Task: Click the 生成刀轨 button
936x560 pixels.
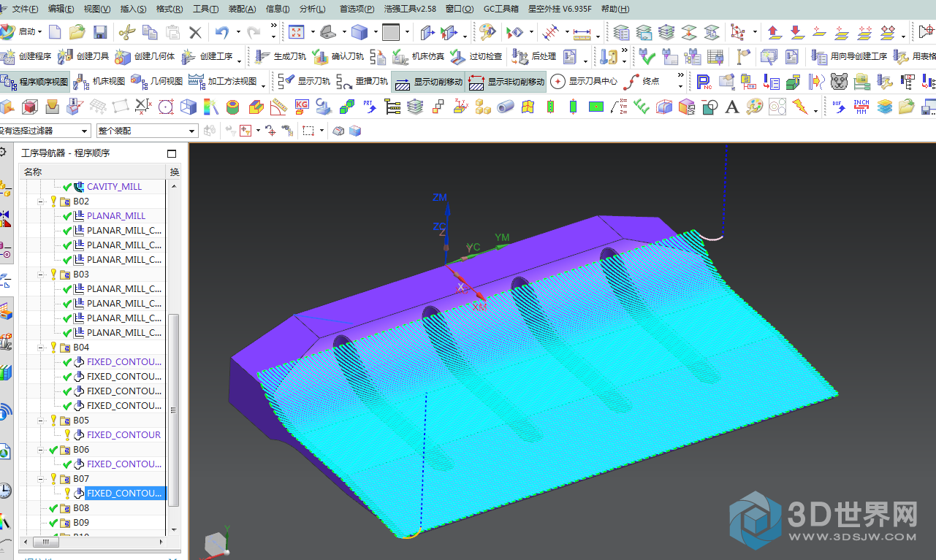Action: point(281,56)
